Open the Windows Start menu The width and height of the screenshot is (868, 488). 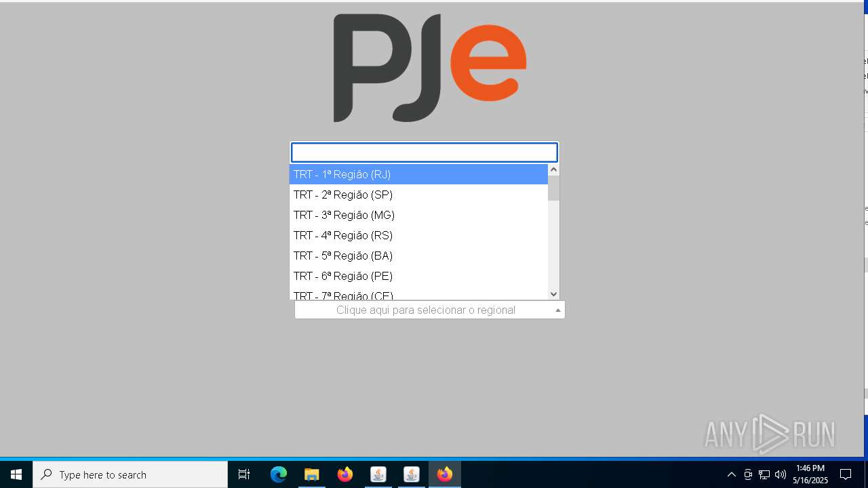pyautogui.click(x=16, y=474)
